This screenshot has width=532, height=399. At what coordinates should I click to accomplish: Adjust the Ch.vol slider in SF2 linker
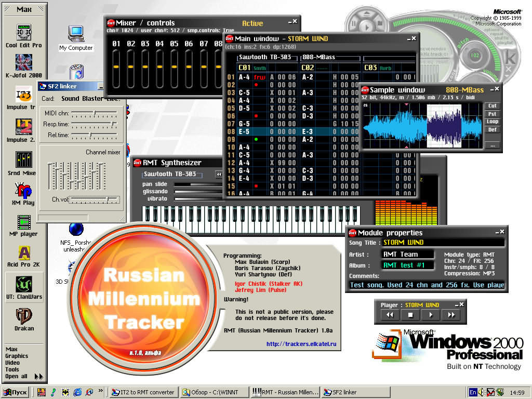[x=108, y=199]
